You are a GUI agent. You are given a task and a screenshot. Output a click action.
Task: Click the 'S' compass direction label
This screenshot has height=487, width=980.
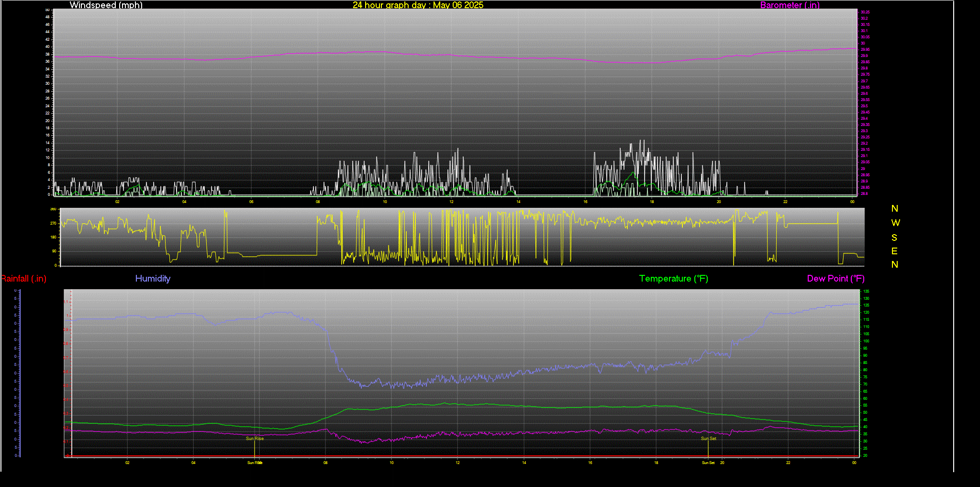point(894,238)
